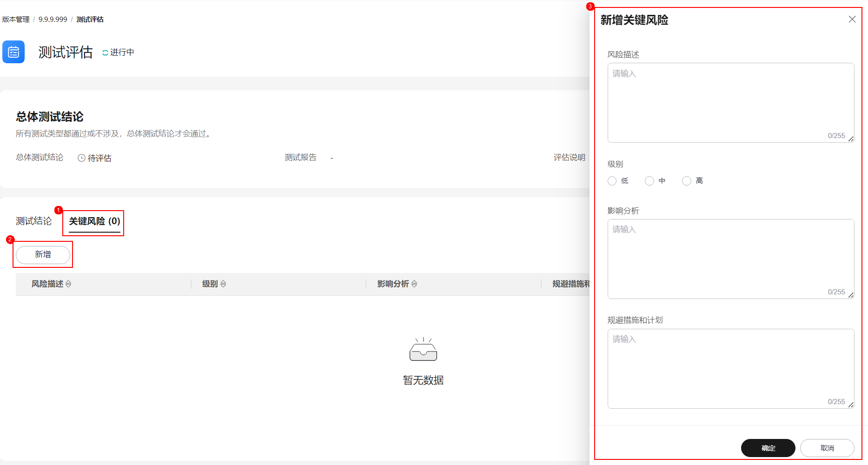Click the 新增 button to add a risk

point(43,254)
